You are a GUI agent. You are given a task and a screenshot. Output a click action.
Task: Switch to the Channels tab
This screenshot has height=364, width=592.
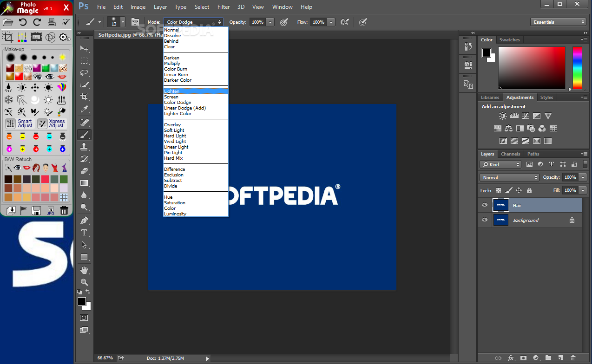pyautogui.click(x=510, y=154)
